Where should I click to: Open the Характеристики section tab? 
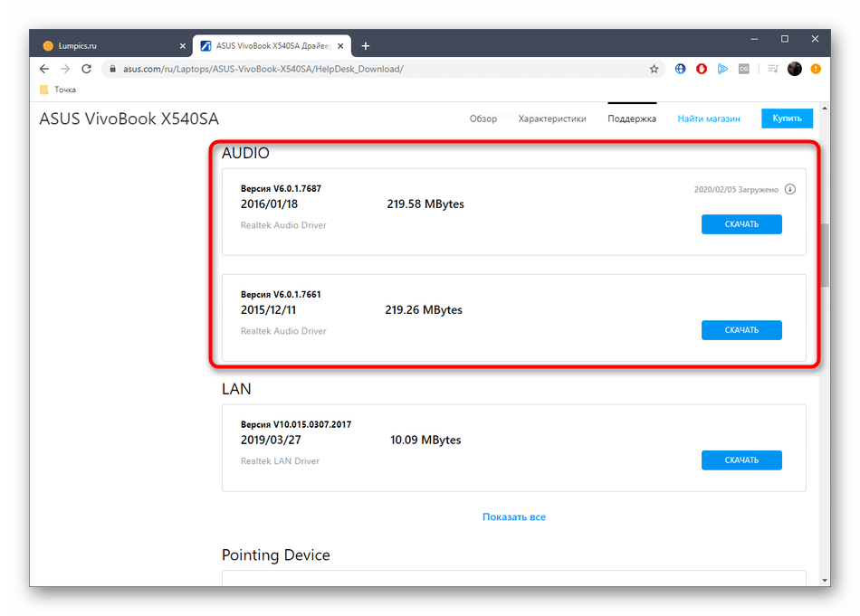[x=552, y=118]
